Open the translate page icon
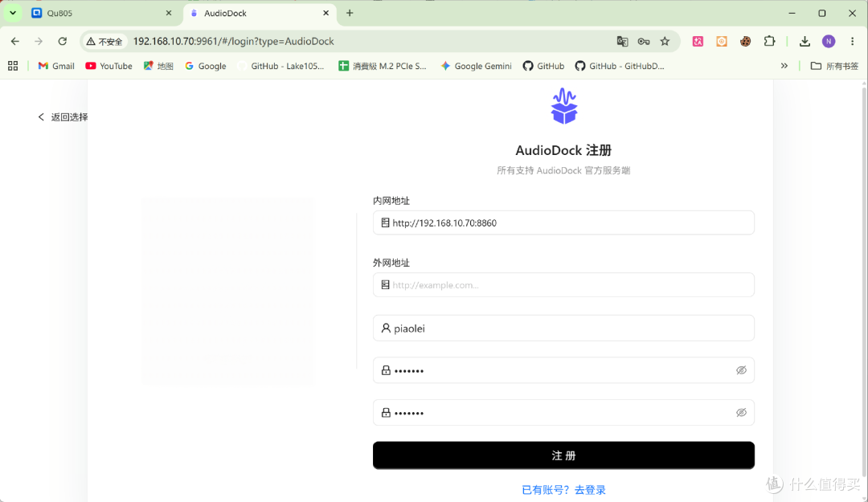The width and height of the screenshot is (868, 502). [x=622, y=41]
